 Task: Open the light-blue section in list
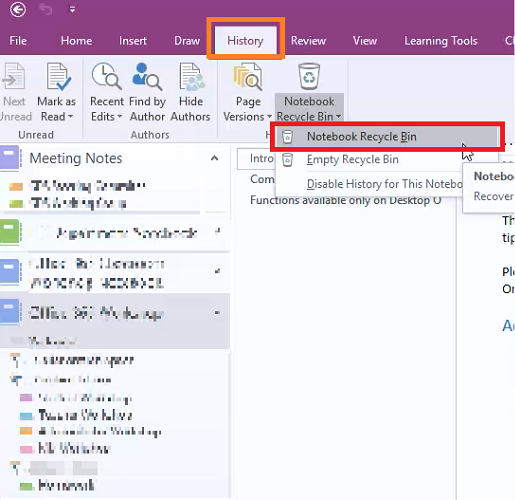tap(26, 416)
